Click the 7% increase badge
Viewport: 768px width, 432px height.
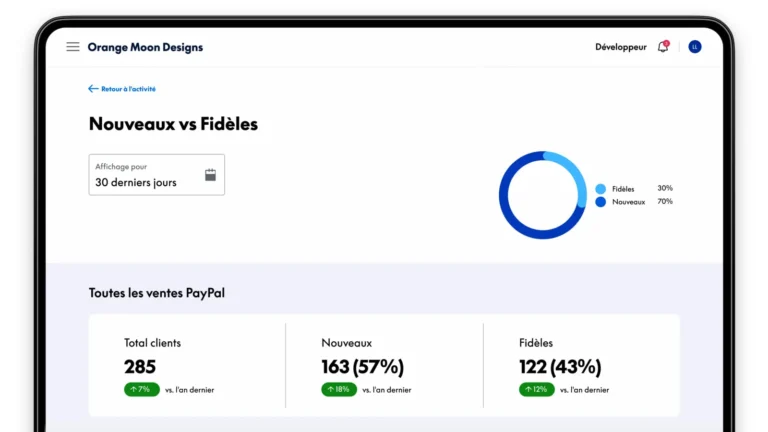(x=142, y=389)
